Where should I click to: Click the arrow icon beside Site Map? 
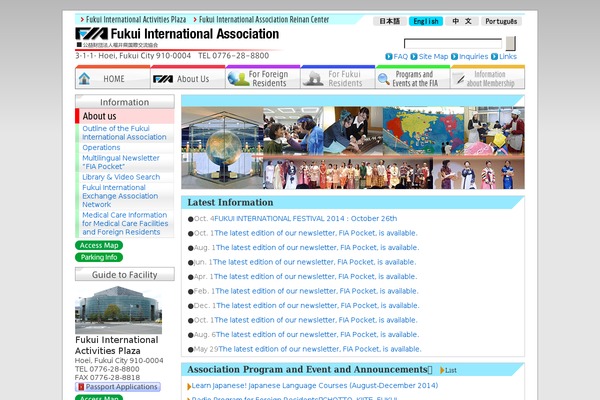coord(414,57)
